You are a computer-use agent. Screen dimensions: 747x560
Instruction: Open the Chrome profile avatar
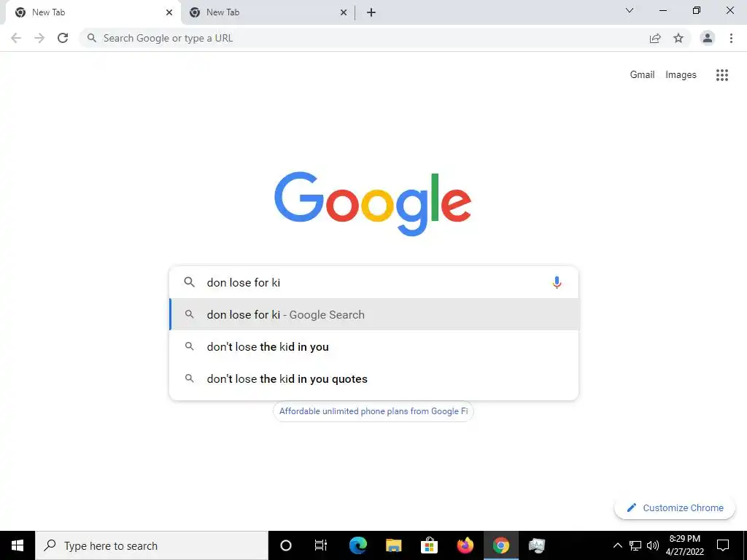[x=708, y=38]
